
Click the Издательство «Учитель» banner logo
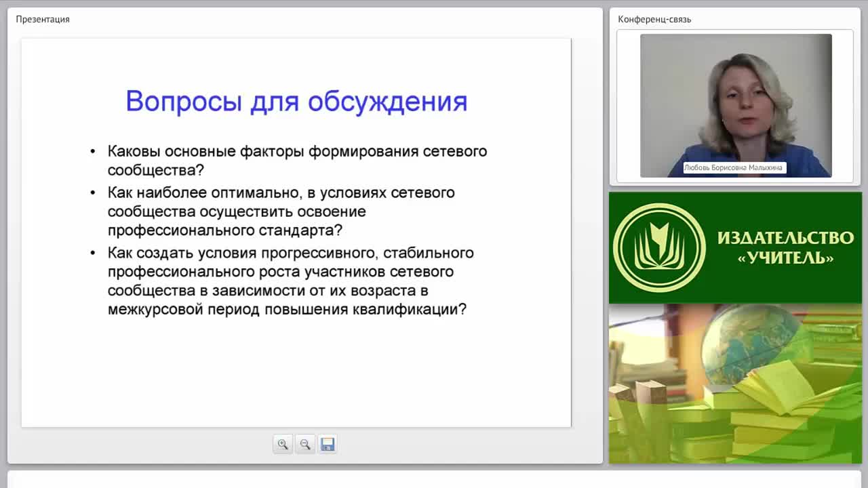point(659,247)
